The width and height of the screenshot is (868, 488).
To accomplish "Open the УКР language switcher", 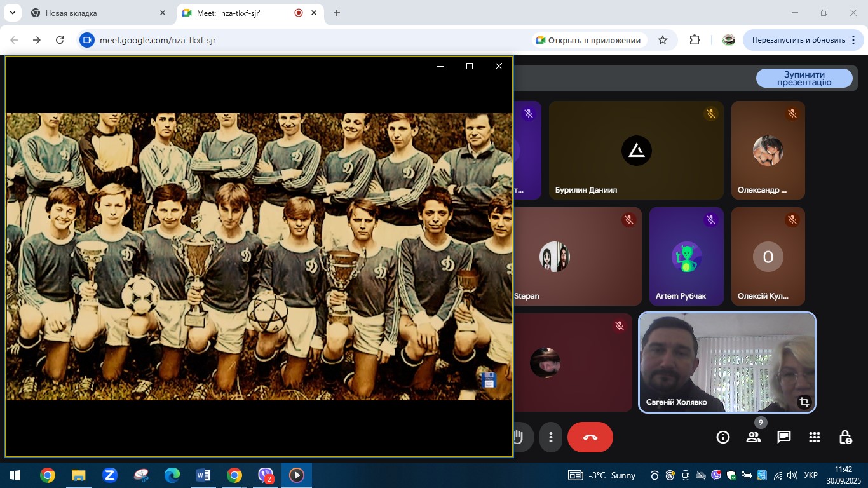I will [x=811, y=475].
